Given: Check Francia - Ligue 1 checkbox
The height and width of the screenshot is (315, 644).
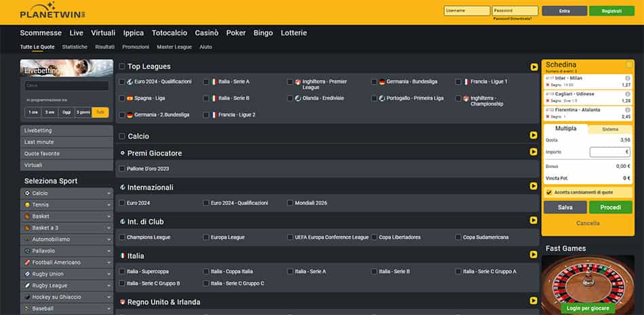Looking at the screenshot, I should [x=458, y=82].
